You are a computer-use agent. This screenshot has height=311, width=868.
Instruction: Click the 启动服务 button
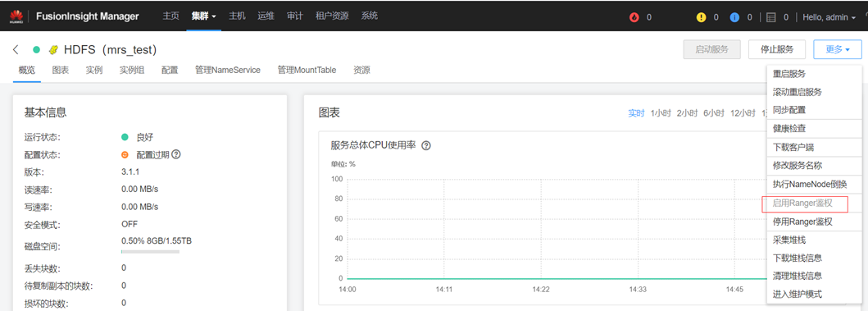point(712,49)
